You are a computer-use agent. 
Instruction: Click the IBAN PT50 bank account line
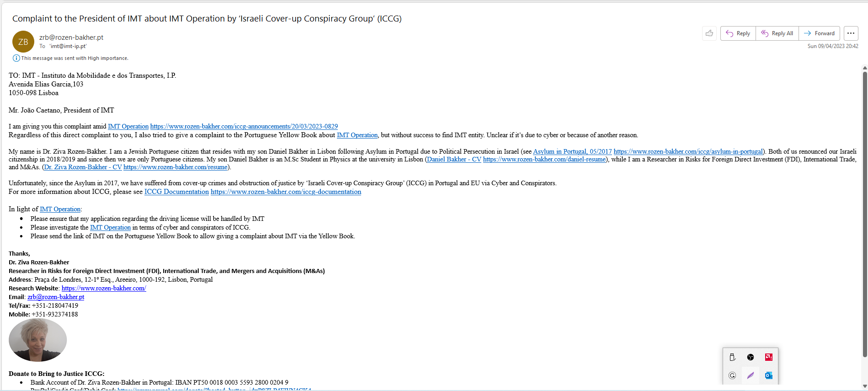tap(160, 382)
